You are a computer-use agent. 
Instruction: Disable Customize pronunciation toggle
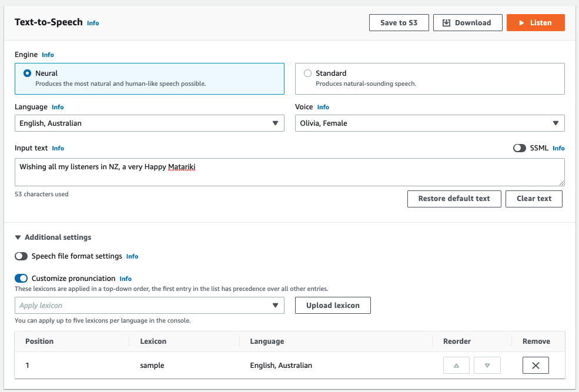click(21, 279)
